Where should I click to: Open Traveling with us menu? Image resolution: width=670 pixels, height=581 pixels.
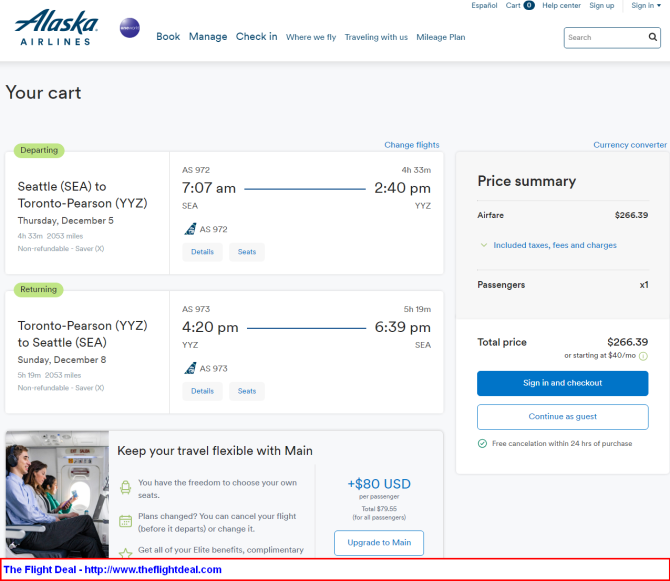click(376, 37)
